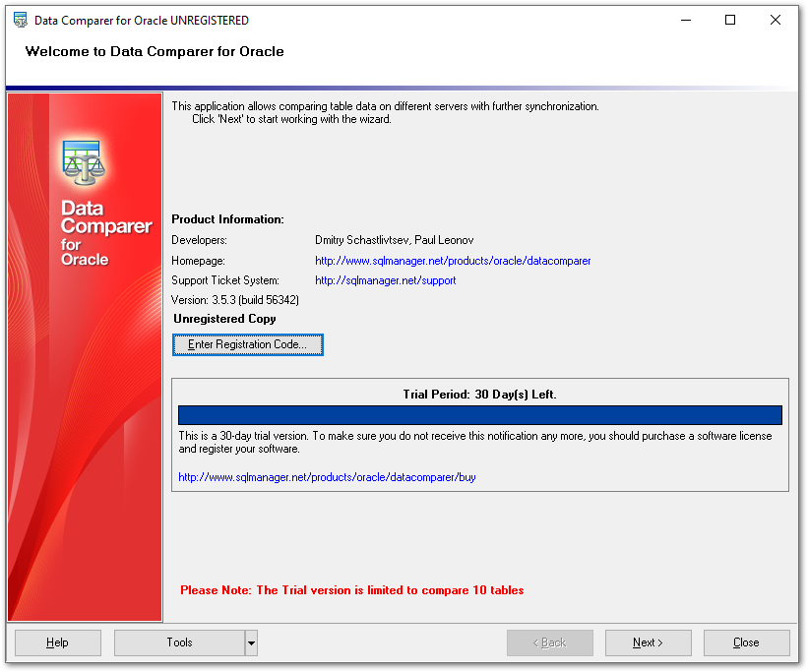Click the 'Product Information:' heading
This screenshot has width=808, height=672.
tap(227, 219)
